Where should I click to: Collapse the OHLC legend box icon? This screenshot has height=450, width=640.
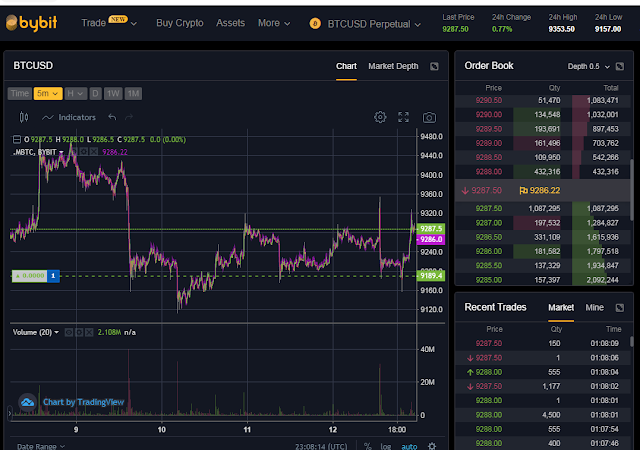17,140
